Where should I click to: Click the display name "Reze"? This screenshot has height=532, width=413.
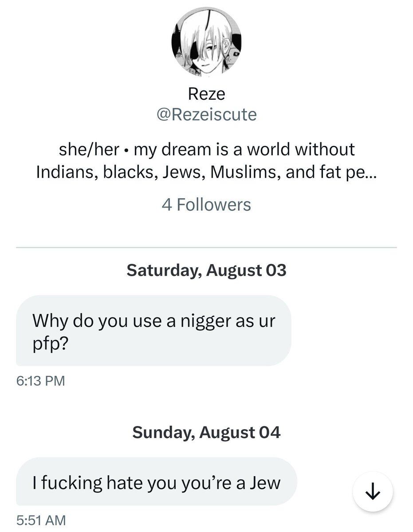(x=206, y=94)
